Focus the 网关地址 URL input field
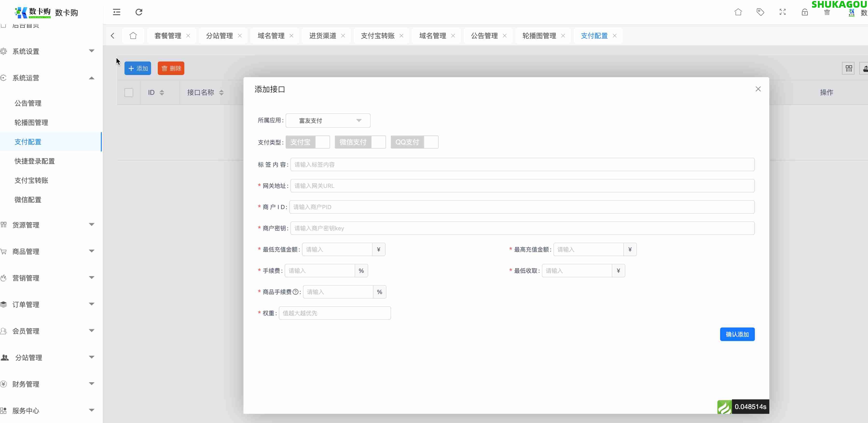The image size is (868, 423). tap(522, 185)
